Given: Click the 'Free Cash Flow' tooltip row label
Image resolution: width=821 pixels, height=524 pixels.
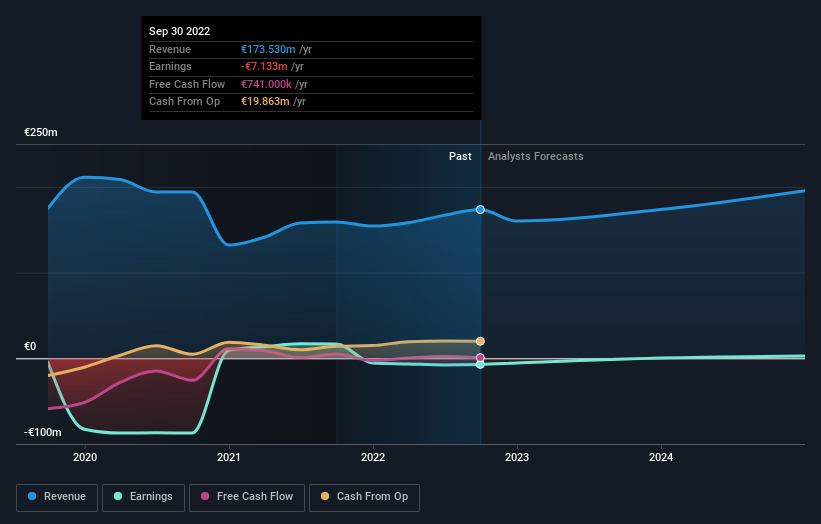Looking at the screenshot, I should (187, 84).
